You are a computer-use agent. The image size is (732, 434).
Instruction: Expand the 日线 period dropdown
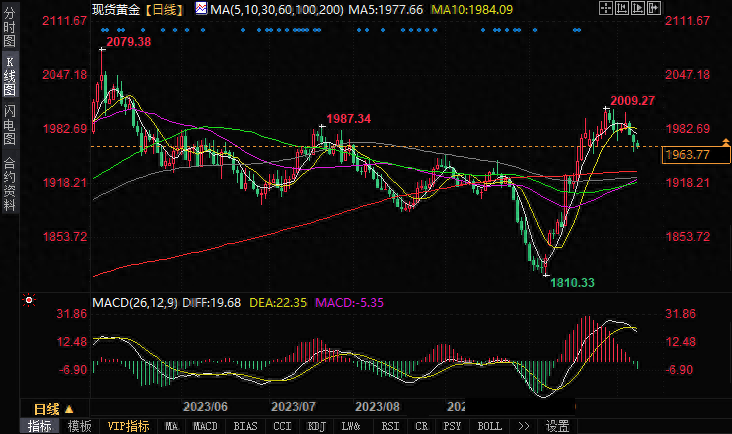[54, 409]
